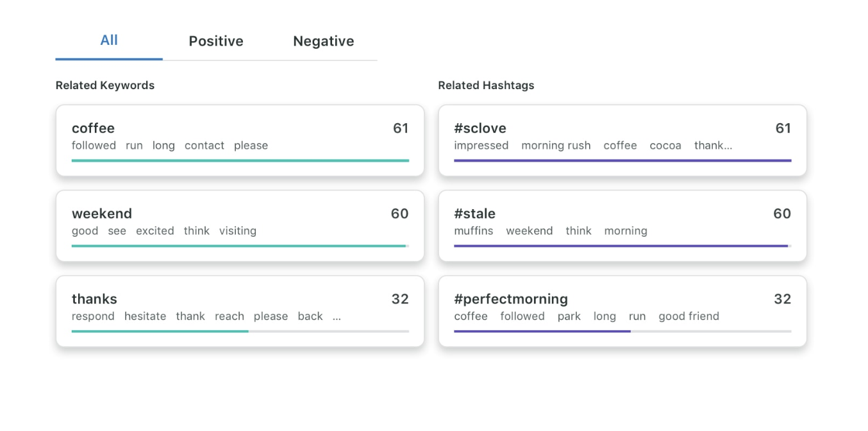The height and width of the screenshot is (431, 868).
Task: Click 'contact' tag in coffee card
Action: (x=204, y=146)
